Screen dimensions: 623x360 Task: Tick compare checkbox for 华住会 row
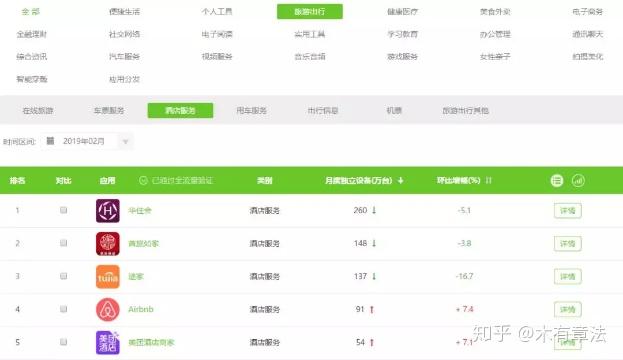tap(64, 210)
